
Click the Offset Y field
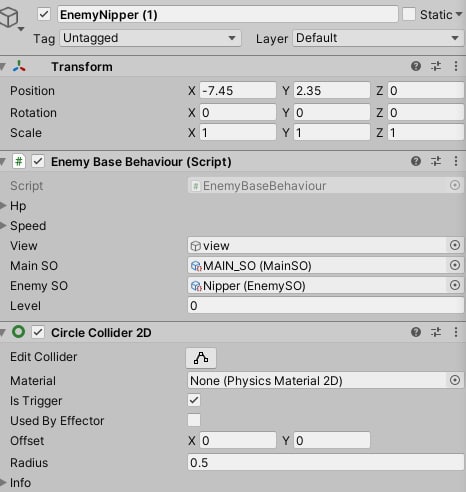click(x=332, y=441)
